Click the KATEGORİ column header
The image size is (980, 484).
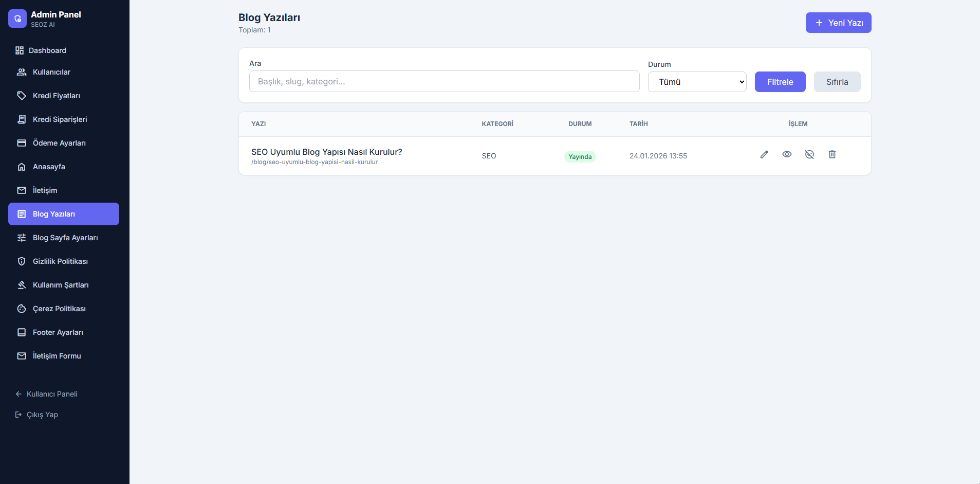click(x=497, y=124)
